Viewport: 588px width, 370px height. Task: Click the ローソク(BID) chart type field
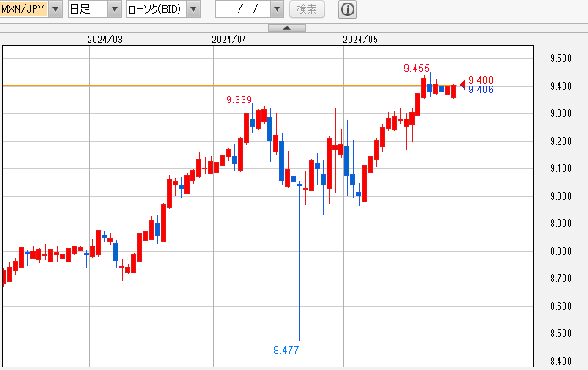click(157, 9)
